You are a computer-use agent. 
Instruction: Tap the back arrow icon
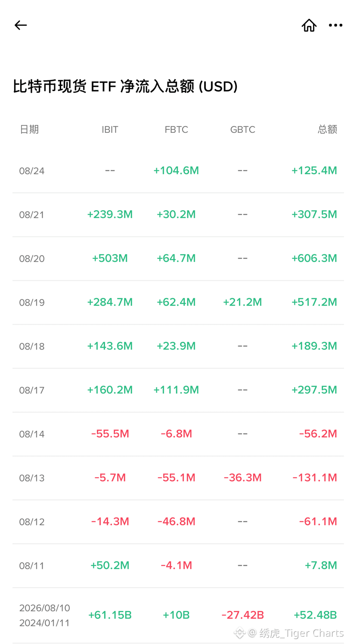[20, 25]
